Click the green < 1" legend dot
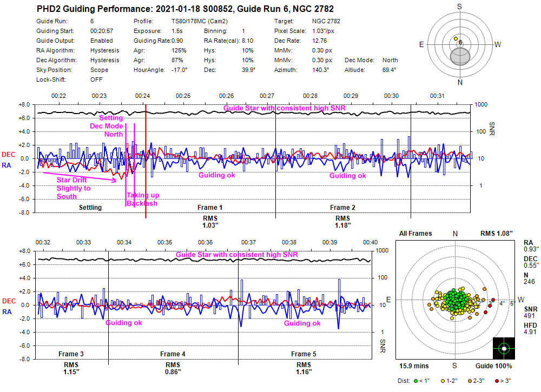Screen dimensions: 541x392 point(415,381)
